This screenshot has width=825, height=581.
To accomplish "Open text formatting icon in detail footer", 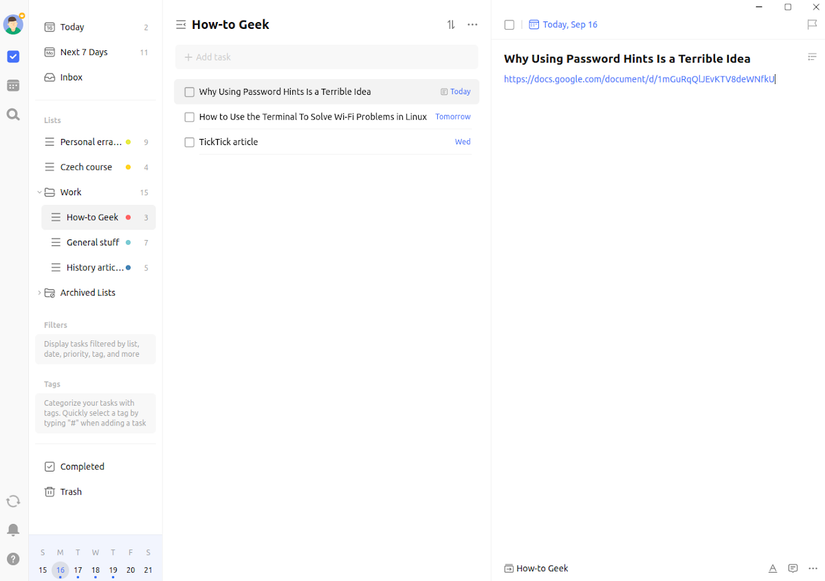I will [x=772, y=568].
